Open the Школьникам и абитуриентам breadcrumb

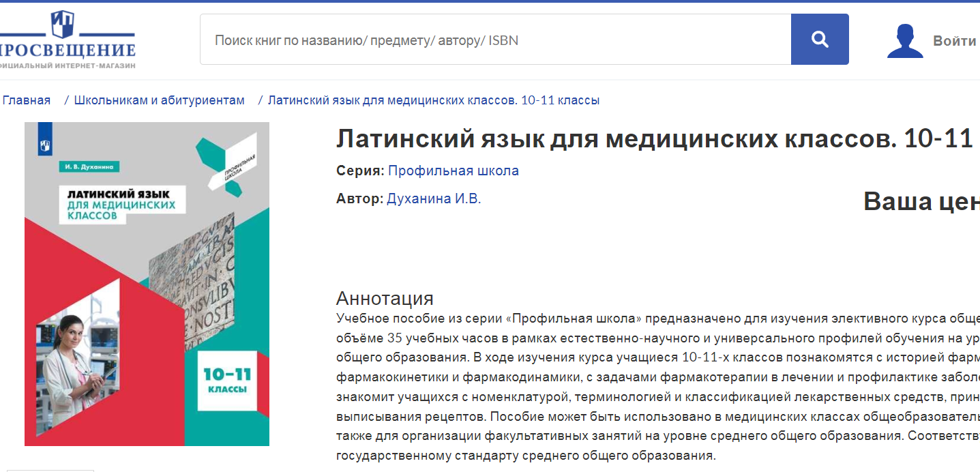click(159, 100)
